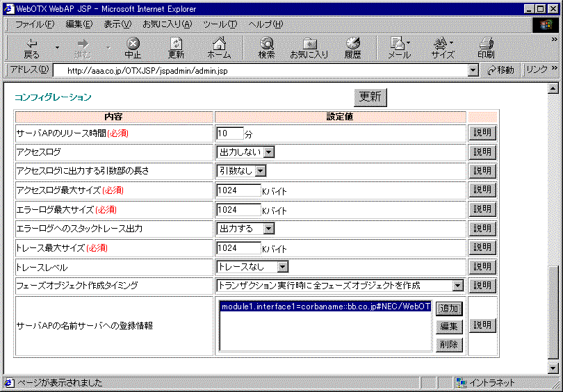Screen dimensions: 563x392
Task: Open the Tools (ツール) menu
Action: tap(220, 24)
